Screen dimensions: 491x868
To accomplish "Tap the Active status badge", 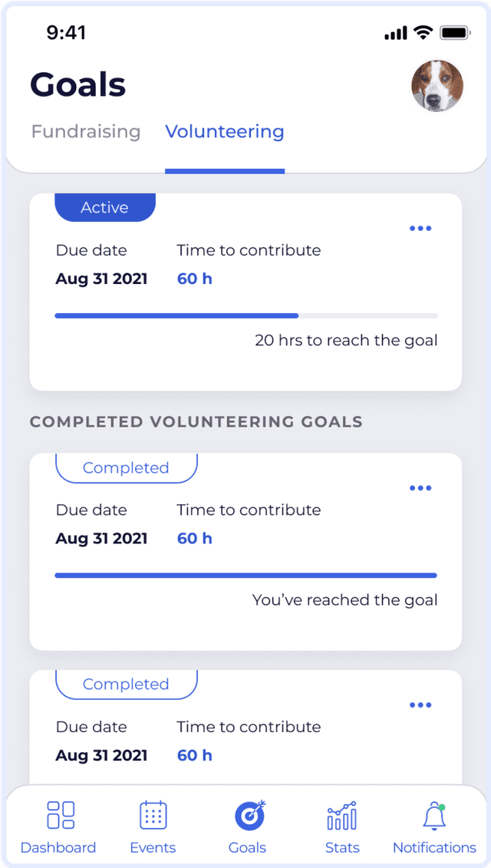I will point(105,208).
